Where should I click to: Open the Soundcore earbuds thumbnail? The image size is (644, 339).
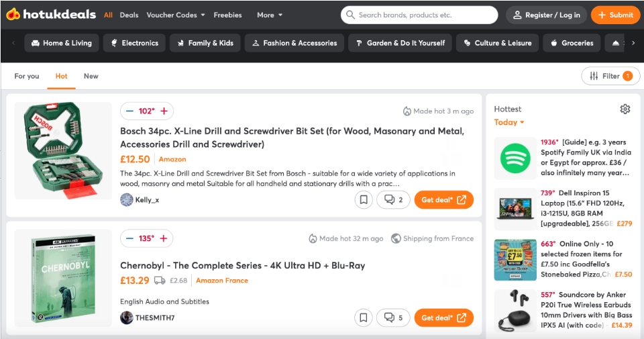point(515,311)
